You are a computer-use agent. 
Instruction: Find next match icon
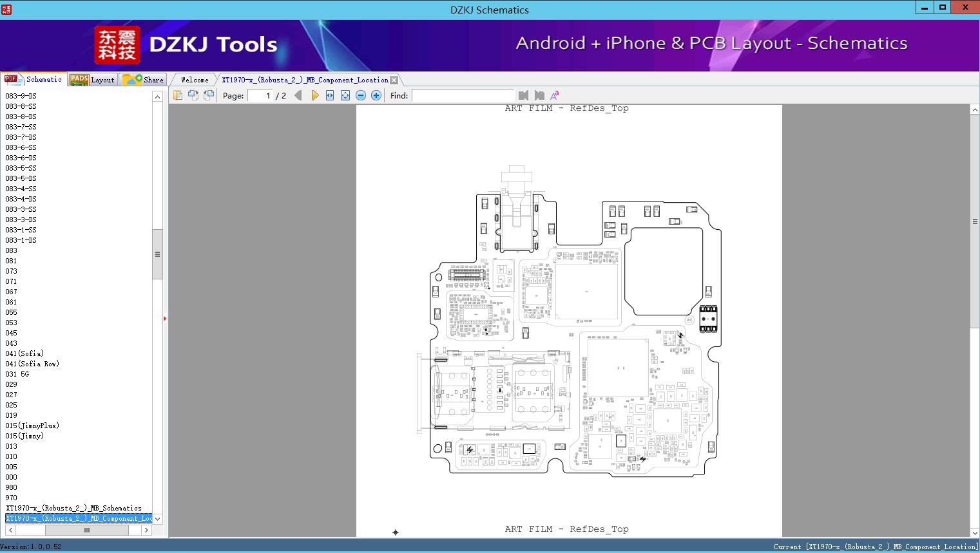(x=539, y=95)
